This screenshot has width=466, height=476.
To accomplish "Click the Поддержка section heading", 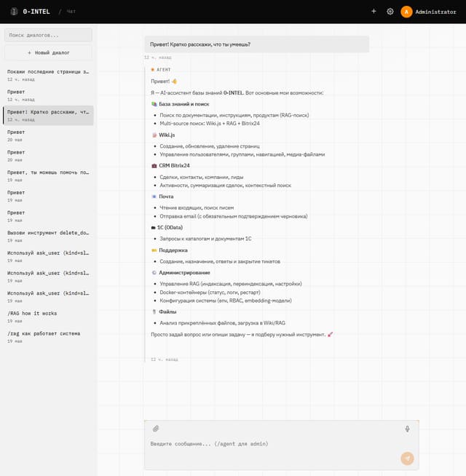I will point(173,250).
